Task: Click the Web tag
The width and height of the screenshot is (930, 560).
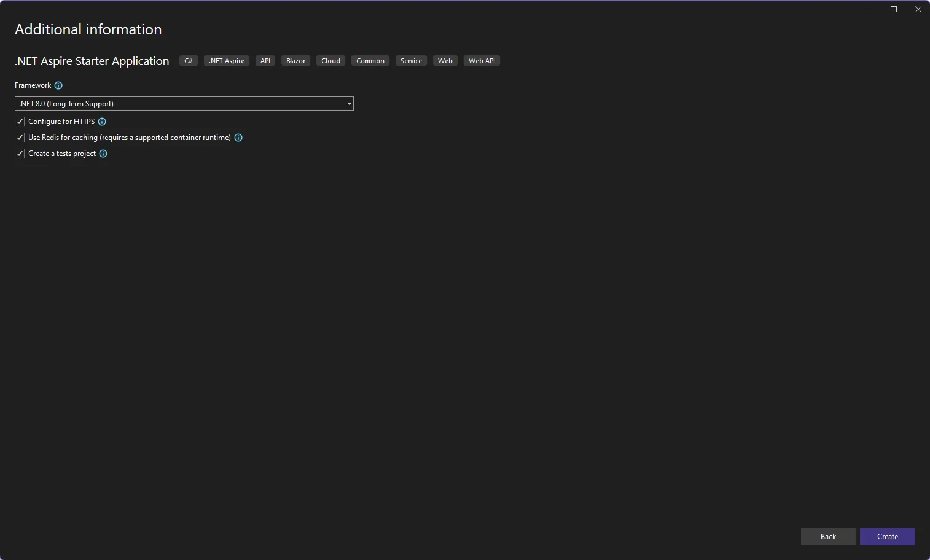Action: (x=445, y=61)
